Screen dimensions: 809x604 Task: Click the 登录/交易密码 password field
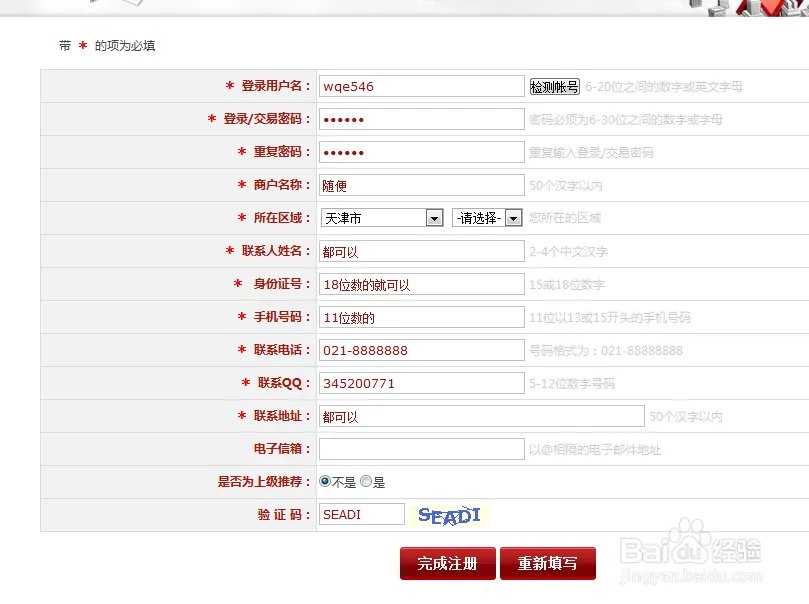point(420,119)
